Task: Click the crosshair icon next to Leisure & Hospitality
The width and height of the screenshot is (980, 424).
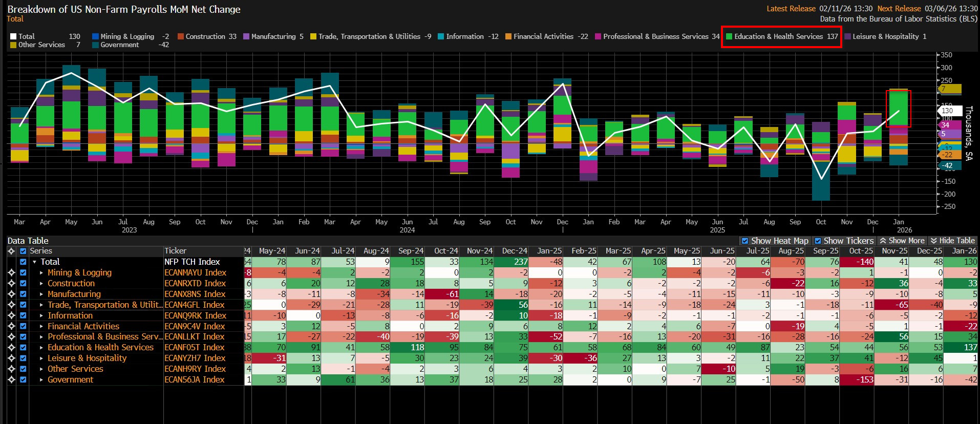Action: [11, 358]
